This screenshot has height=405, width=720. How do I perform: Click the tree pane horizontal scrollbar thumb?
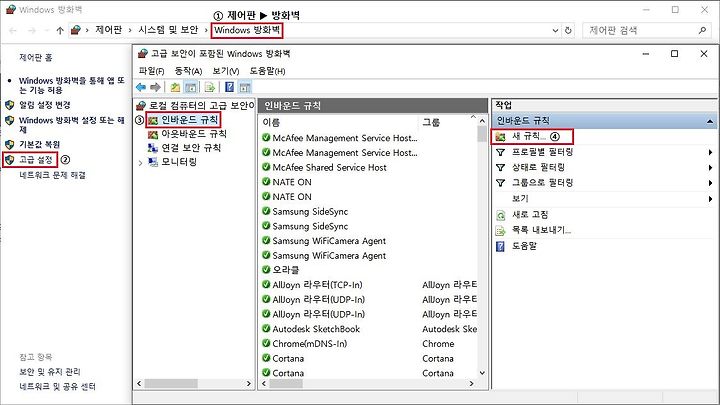[171, 383]
